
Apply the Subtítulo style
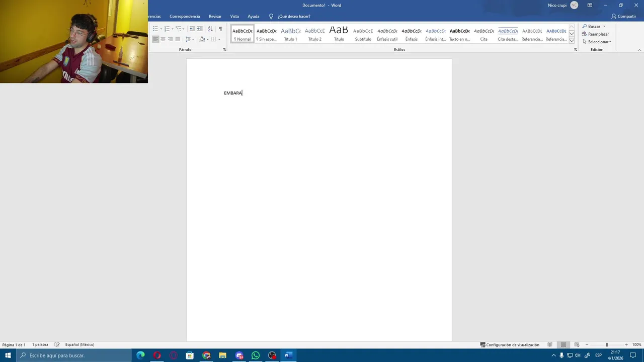(x=363, y=34)
